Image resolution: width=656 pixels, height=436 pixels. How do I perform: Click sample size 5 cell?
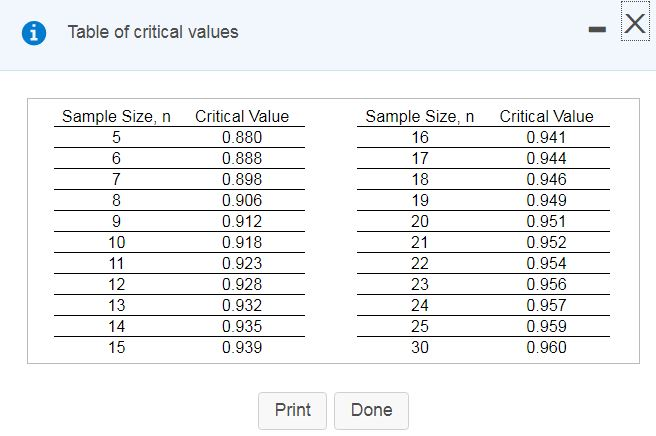[116, 137]
